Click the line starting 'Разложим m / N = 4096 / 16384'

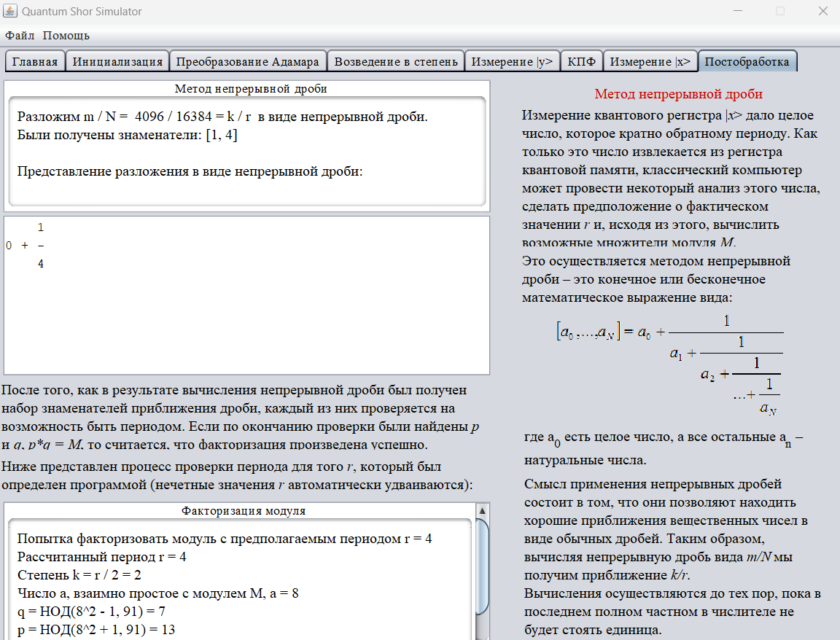pos(222,117)
